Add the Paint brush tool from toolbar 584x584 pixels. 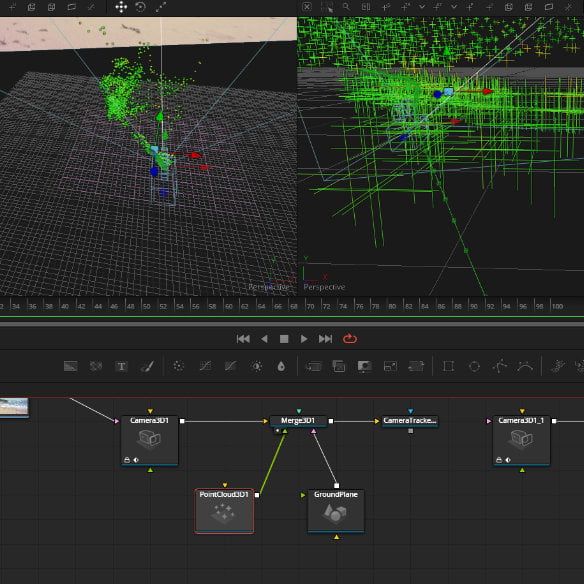point(147,366)
